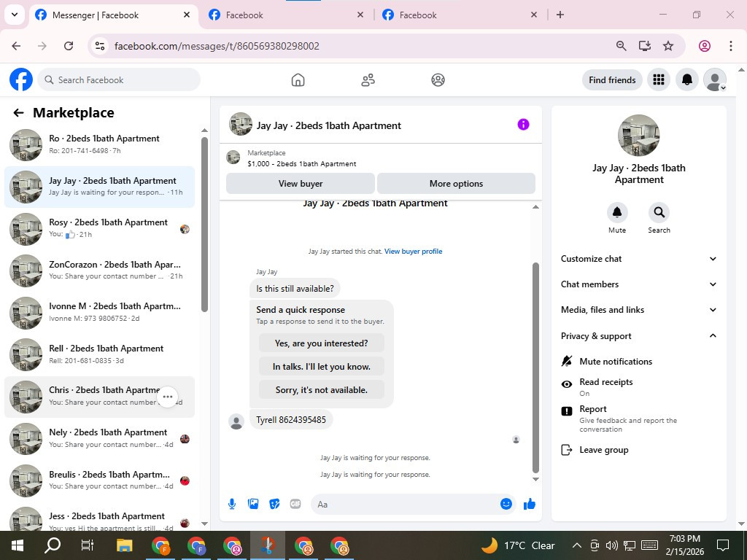Screen dimensions: 747x560
Task: Open Chrome profile icon
Action: (705, 46)
